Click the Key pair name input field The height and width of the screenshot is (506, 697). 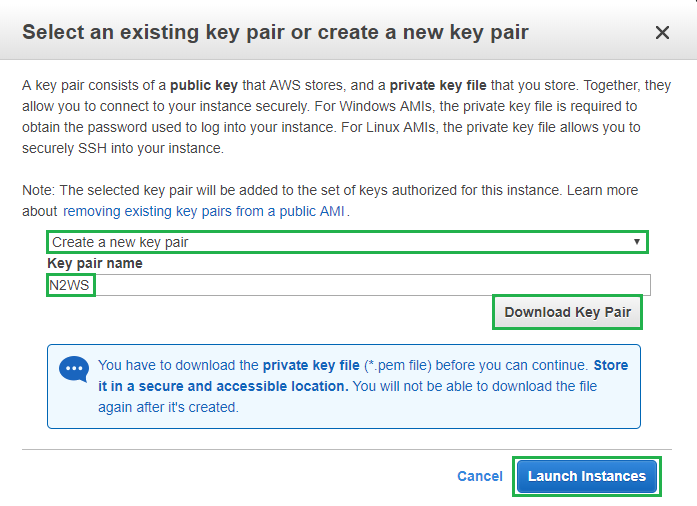(x=370, y=285)
